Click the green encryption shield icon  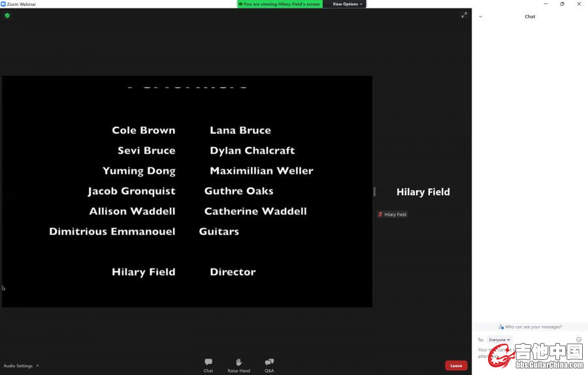pyautogui.click(x=7, y=16)
